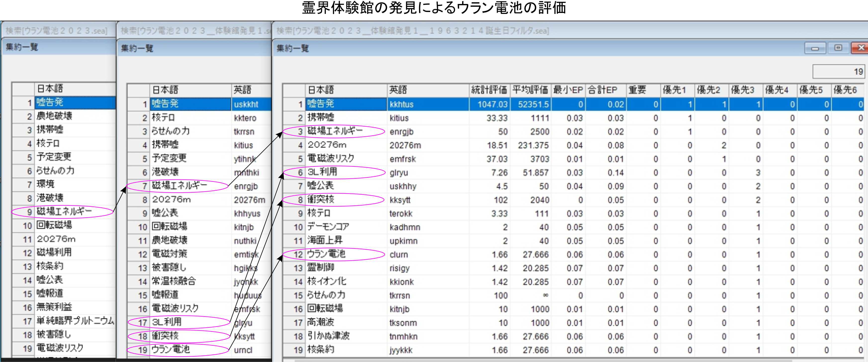
Task: Click the clurn English cell
Action: click(x=428, y=254)
